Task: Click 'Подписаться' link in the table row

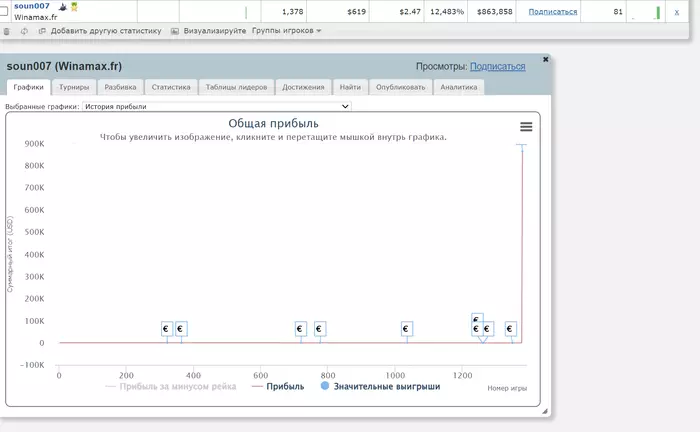Action: pyautogui.click(x=553, y=12)
